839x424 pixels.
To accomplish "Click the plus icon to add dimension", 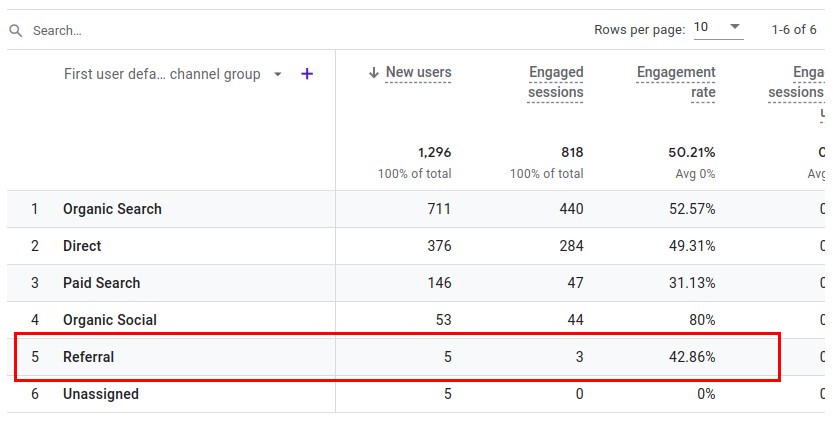I will [x=307, y=74].
